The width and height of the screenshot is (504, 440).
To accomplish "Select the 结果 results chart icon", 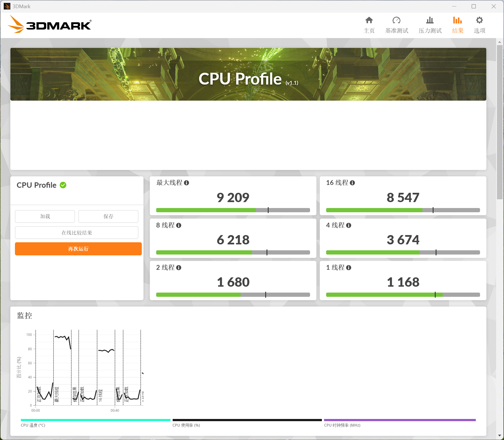I will coord(457,20).
